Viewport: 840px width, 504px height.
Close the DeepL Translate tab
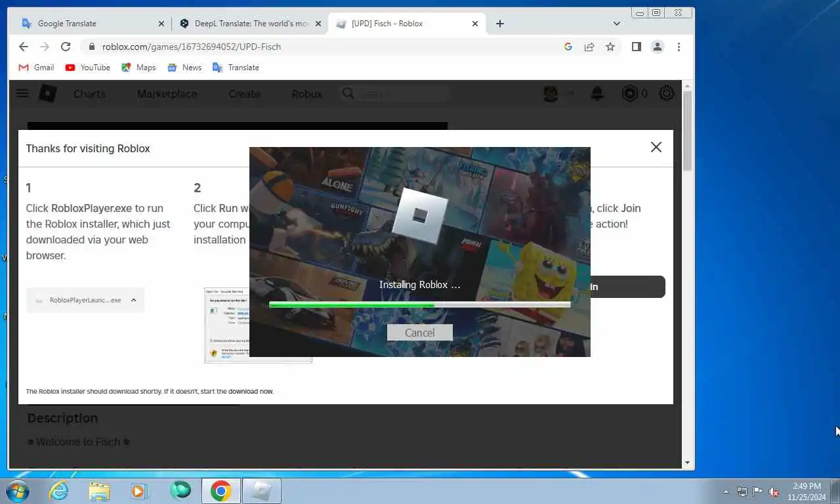[318, 24]
